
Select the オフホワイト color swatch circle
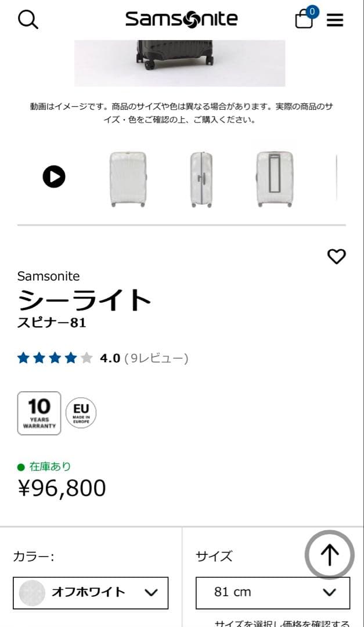(x=33, y=593)
